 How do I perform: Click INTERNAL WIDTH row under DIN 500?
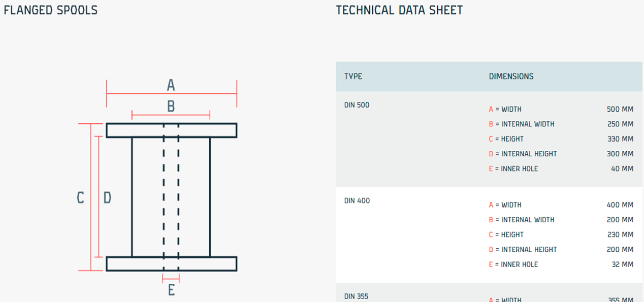(x=561, y=124)
